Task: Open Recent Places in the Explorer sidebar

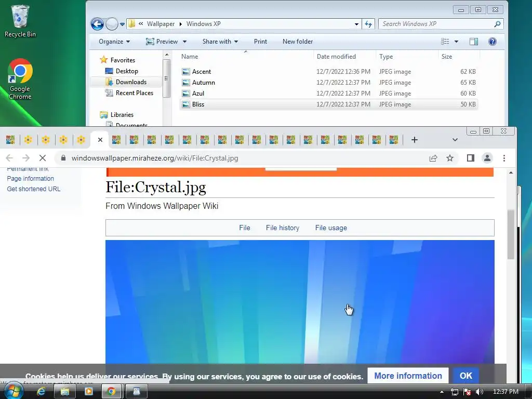Action: point(129,92)
